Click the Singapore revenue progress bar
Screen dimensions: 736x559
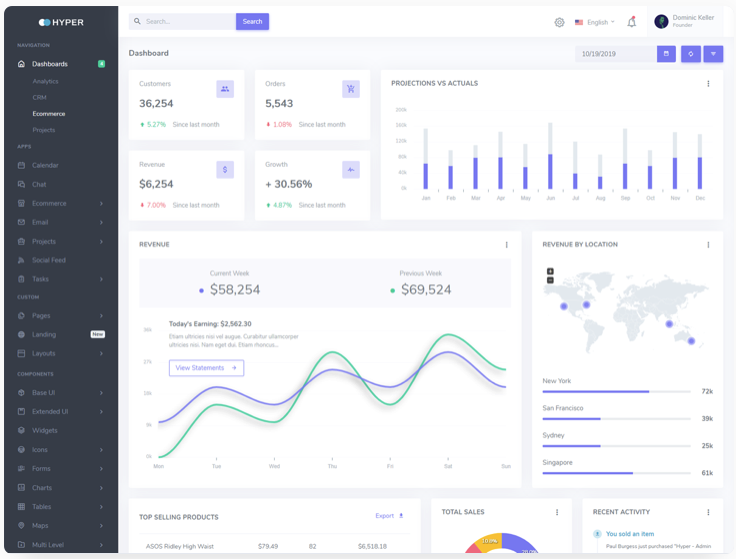(x=616, y=473)
